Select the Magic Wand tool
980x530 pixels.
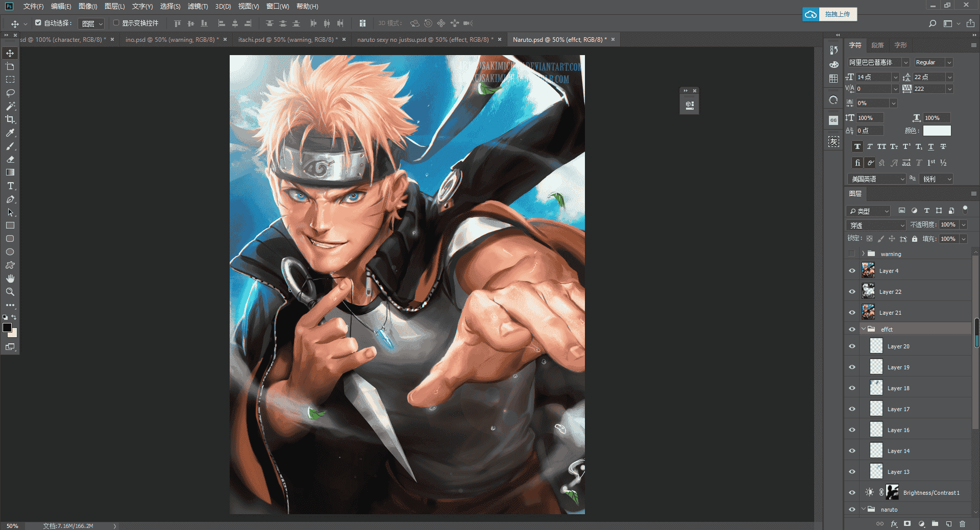tap(10, 106)
